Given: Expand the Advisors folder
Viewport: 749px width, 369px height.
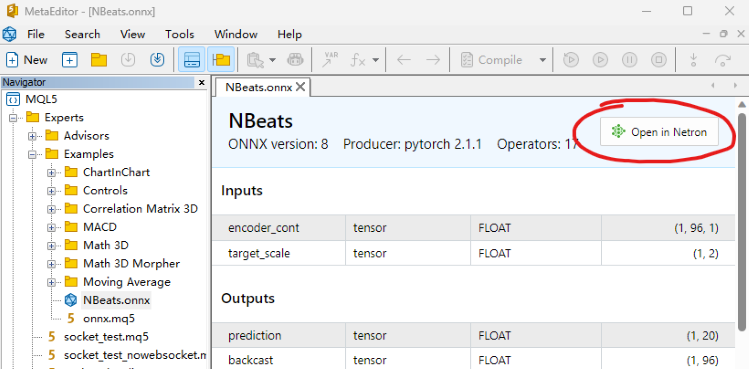Looking at the screenshot, I should (x=32, y=136).
